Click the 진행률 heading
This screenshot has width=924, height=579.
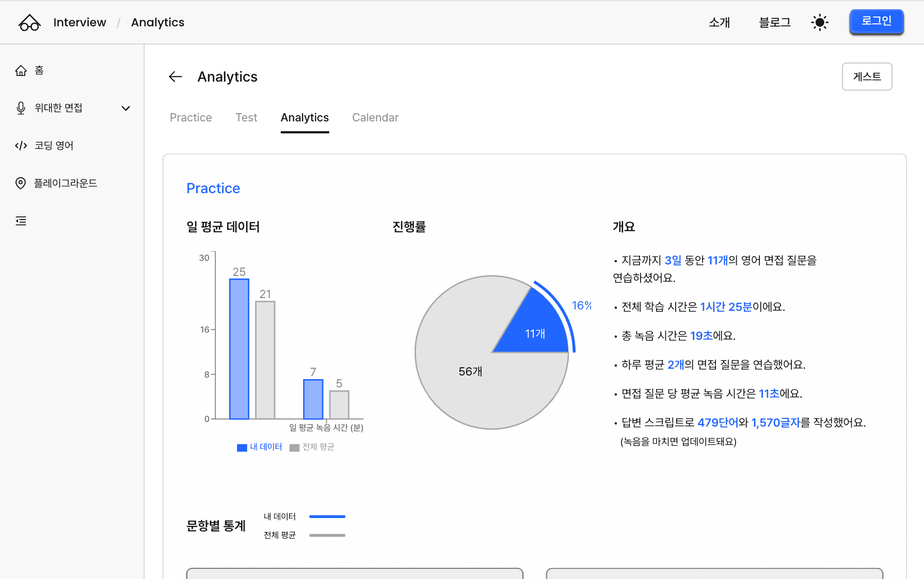[x=409, y=227]
